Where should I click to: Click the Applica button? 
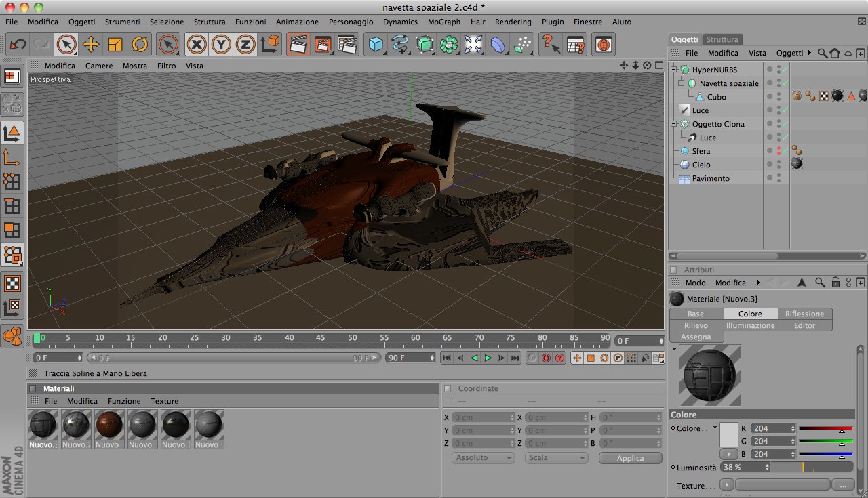coord(630,458)
